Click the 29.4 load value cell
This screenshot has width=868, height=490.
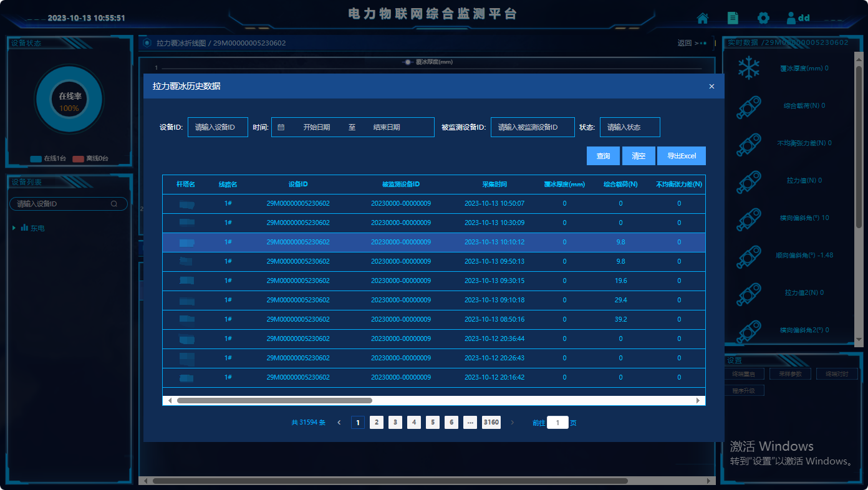pyautogui.click(x=620, y=300)
